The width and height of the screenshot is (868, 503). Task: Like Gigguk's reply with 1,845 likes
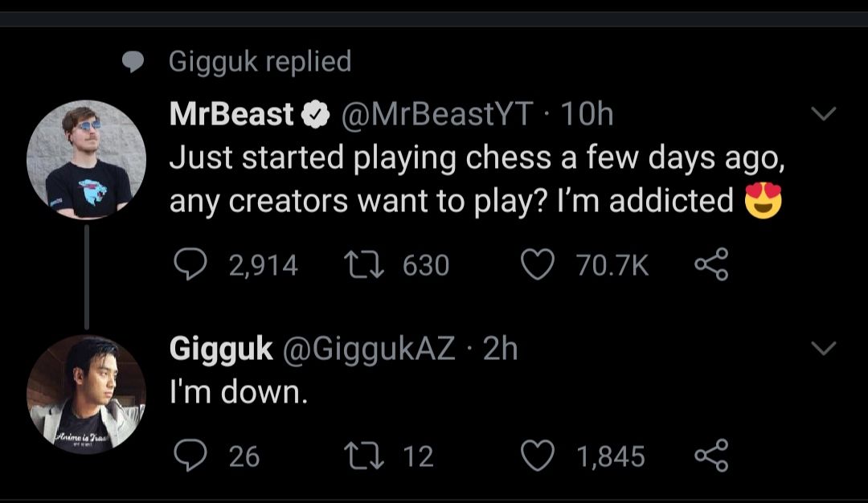[536, 456]
